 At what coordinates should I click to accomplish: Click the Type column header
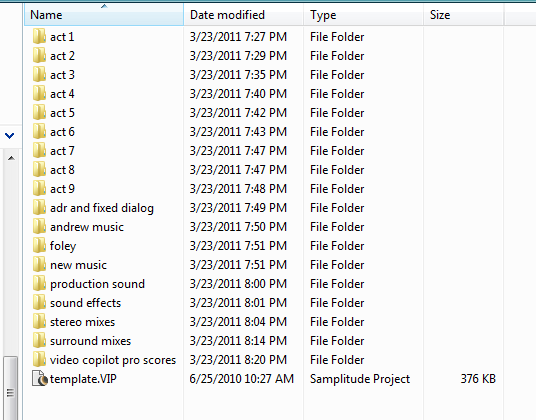(364, 15)
